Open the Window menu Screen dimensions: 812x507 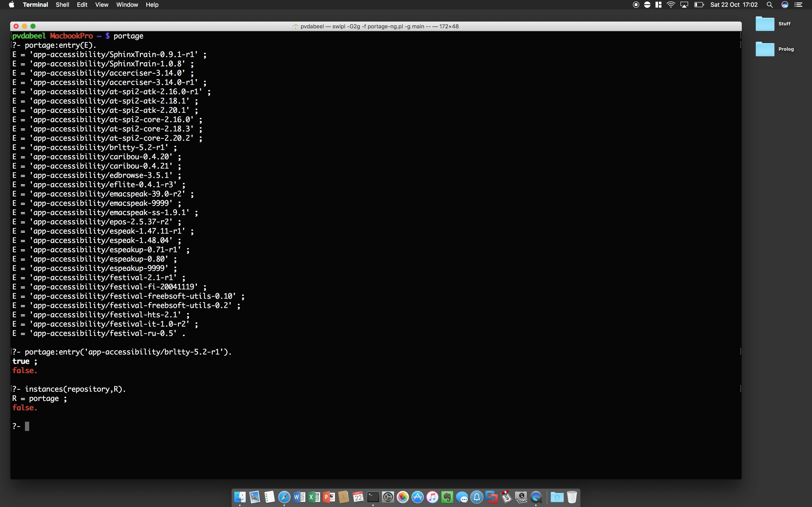tap(127, 5)
